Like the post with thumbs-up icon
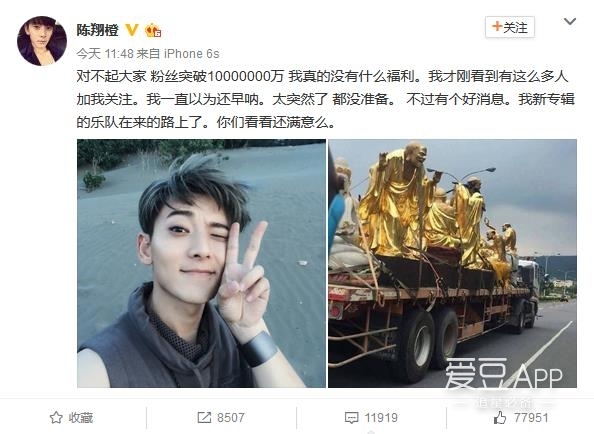The width and height of the screenshot is (594, 434). [500, 418]
